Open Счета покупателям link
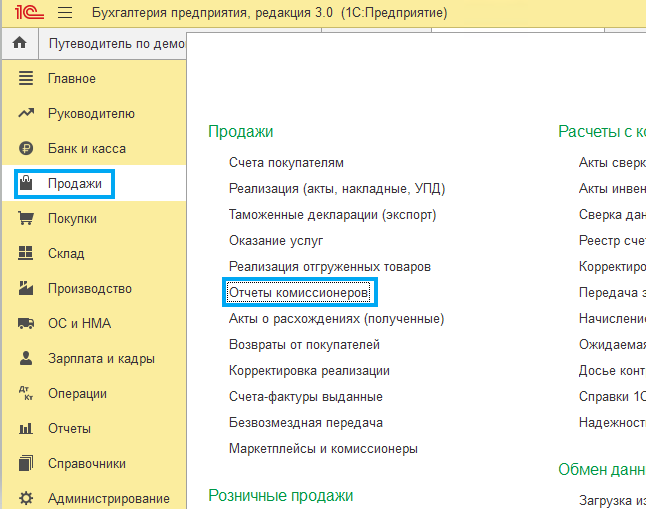 [x=286, y=162]
